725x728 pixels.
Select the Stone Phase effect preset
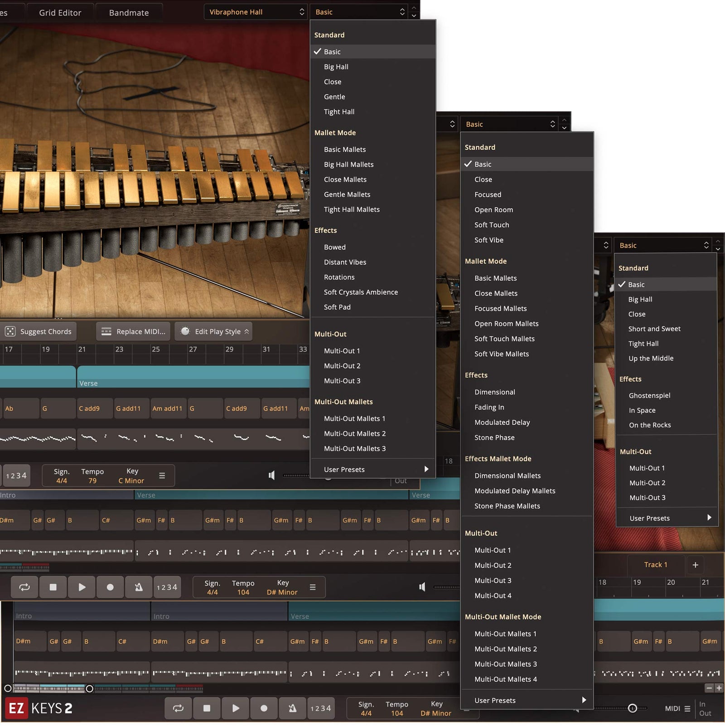click(x=494, y=437)
